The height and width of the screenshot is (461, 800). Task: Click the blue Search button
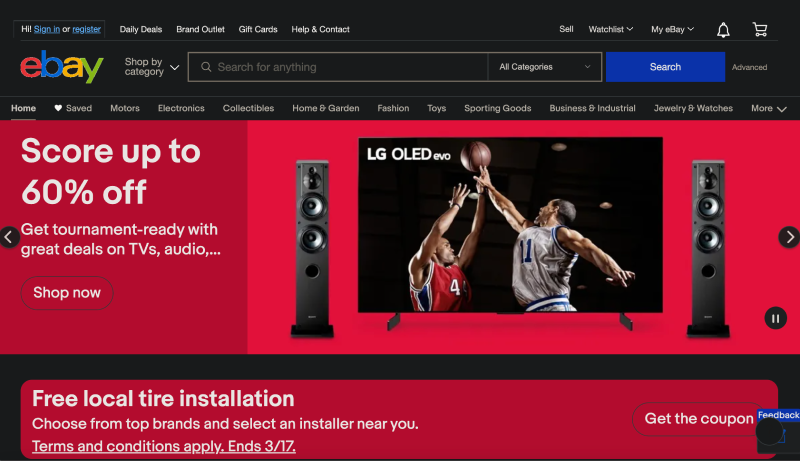pyautogui.click(x=665, y=67)
